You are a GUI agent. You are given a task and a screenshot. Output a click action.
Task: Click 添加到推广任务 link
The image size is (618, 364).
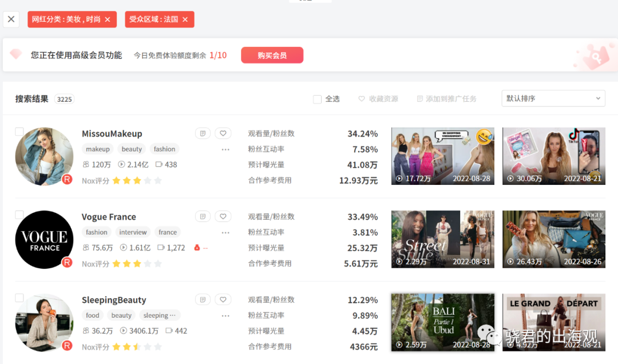(446, 99)
